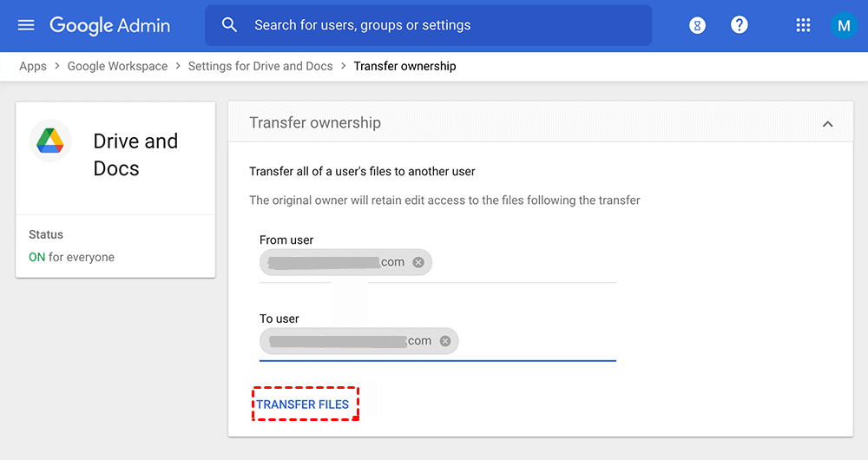Screen dimensions: 868x460
Task: Click the Transfer ownership section header
Action: (x=315, y=123)
